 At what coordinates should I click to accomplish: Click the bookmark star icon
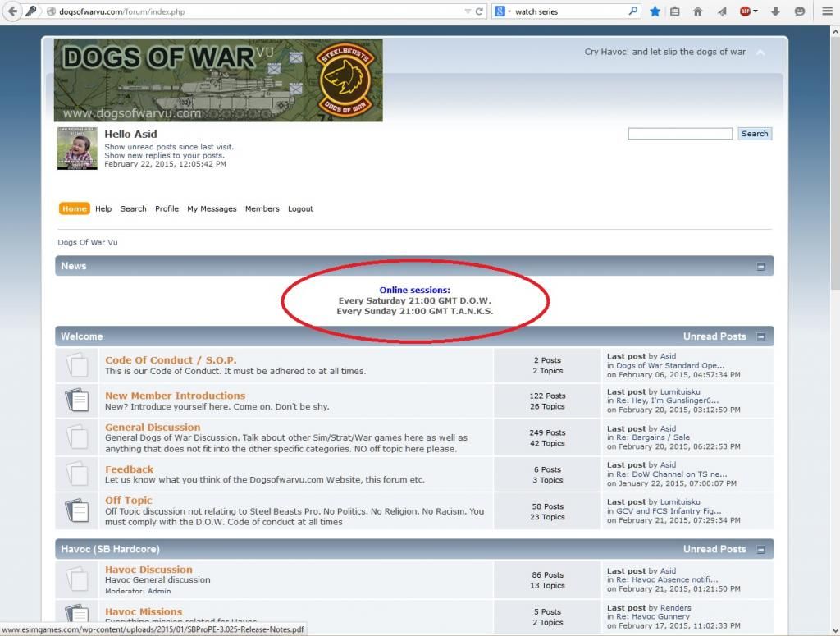click(x=655, y=11)
